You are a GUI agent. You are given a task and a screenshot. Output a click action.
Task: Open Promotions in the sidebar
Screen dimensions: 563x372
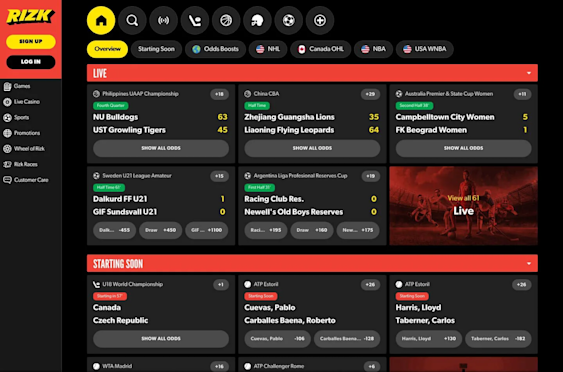point(22,133)
